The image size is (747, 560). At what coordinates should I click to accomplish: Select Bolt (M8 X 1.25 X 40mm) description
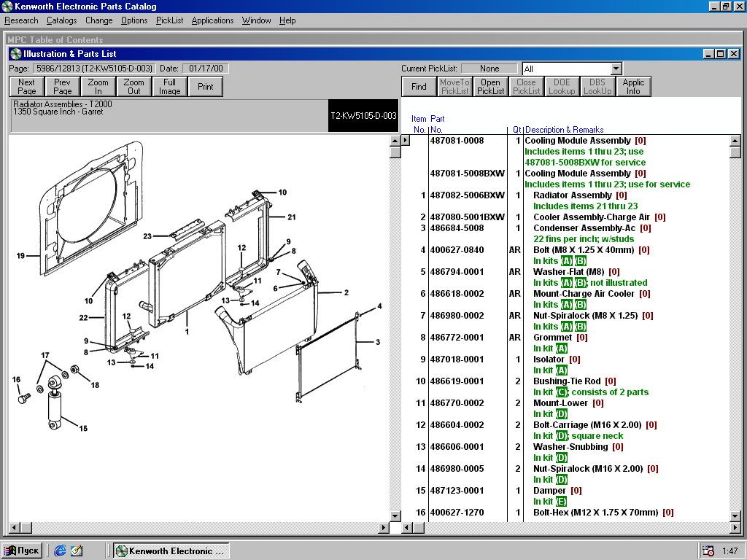pos(584,251)
